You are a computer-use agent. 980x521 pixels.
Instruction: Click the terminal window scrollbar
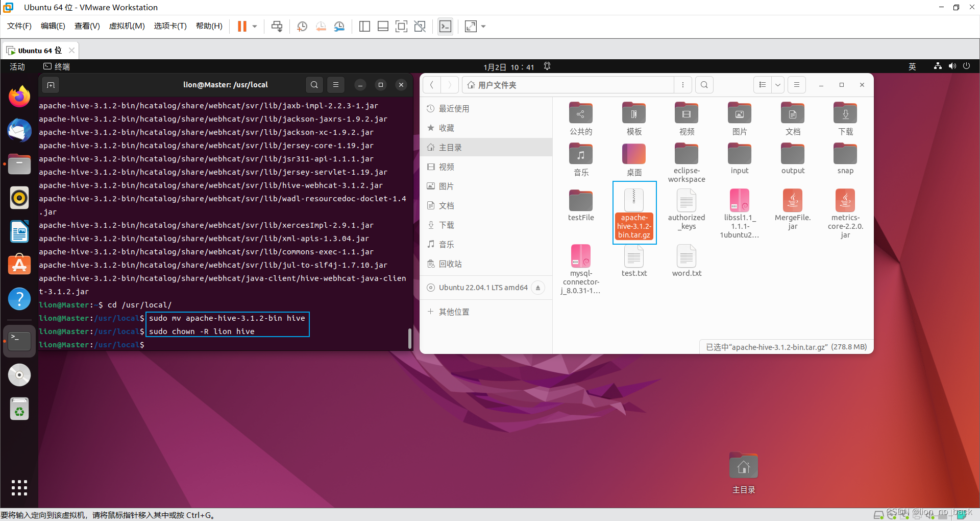tap(409, 338)
